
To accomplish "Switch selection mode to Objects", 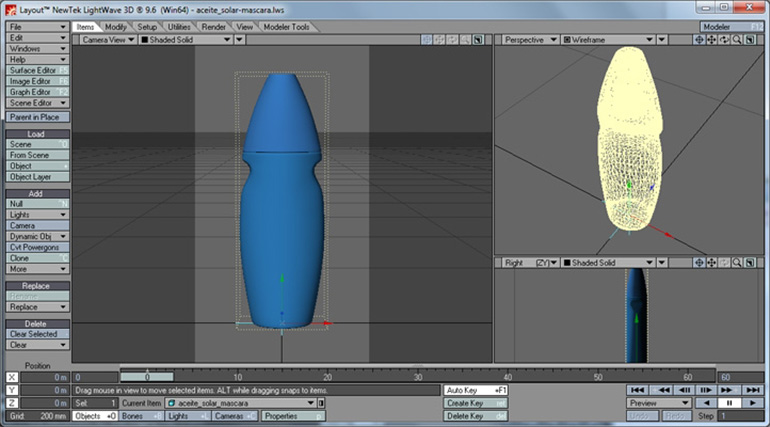I will pos(95,416).
